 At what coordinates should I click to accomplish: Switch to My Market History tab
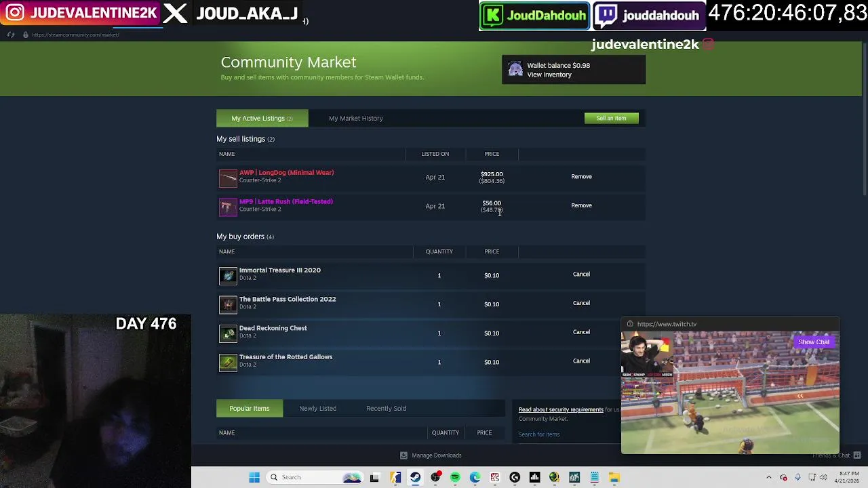[x=356, y=119]
